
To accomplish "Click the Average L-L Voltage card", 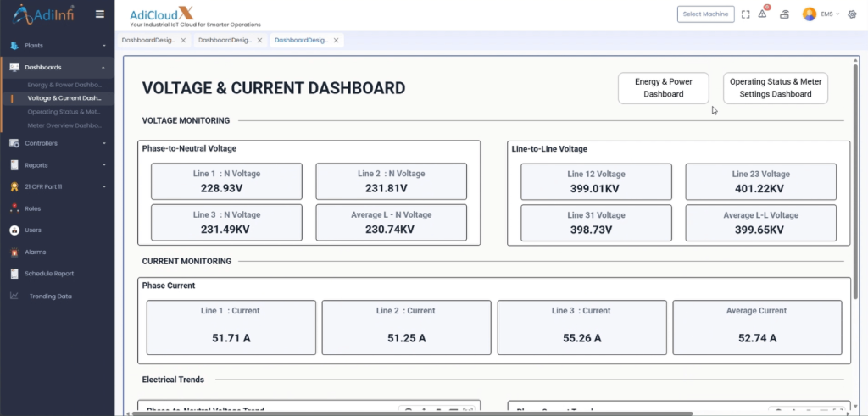I will (760, 223).
